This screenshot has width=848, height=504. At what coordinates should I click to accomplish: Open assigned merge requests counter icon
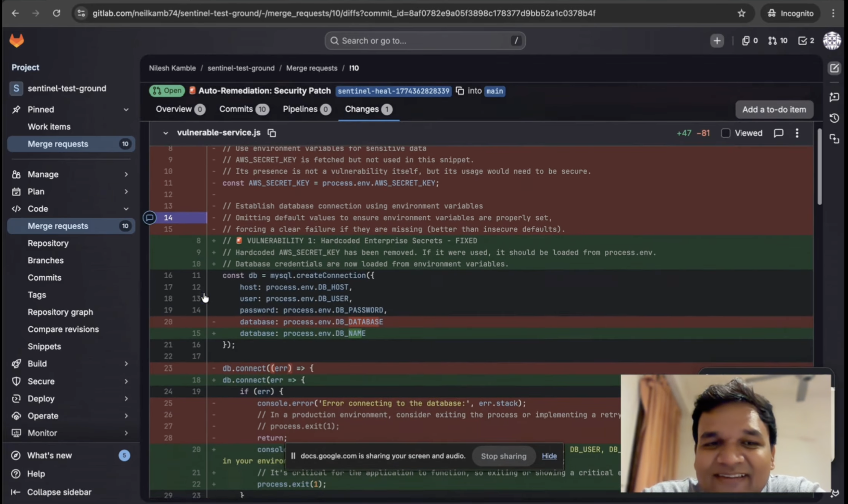(x=777, y=41)
